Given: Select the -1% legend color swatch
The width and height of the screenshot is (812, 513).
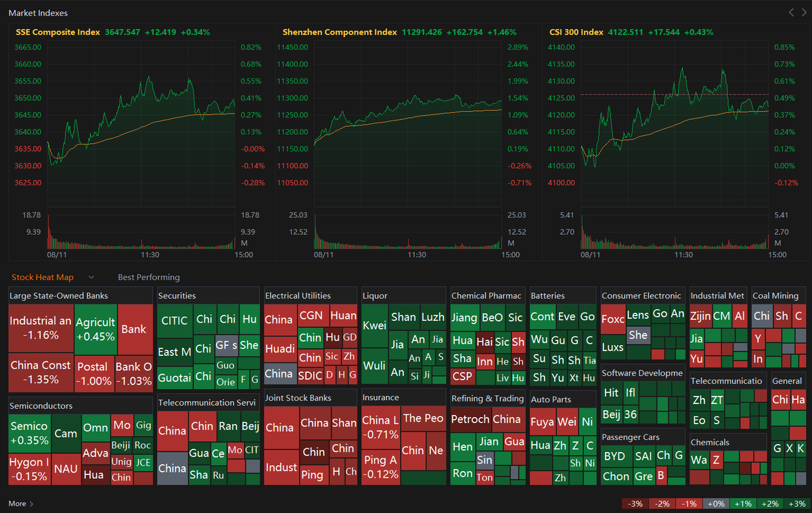Looking at the screenshot, I should click(689, 504).
